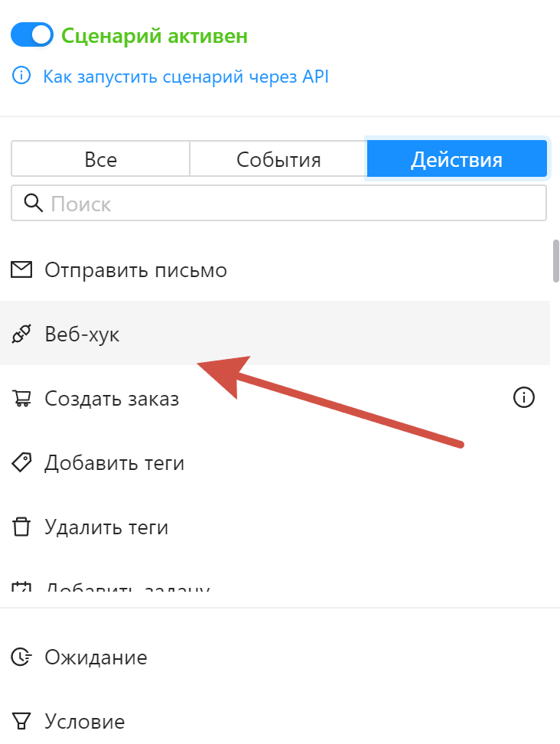Choose the "Веб-хук" action
Viewport: 560px width, 744px height.
click(x=82, y=334)
